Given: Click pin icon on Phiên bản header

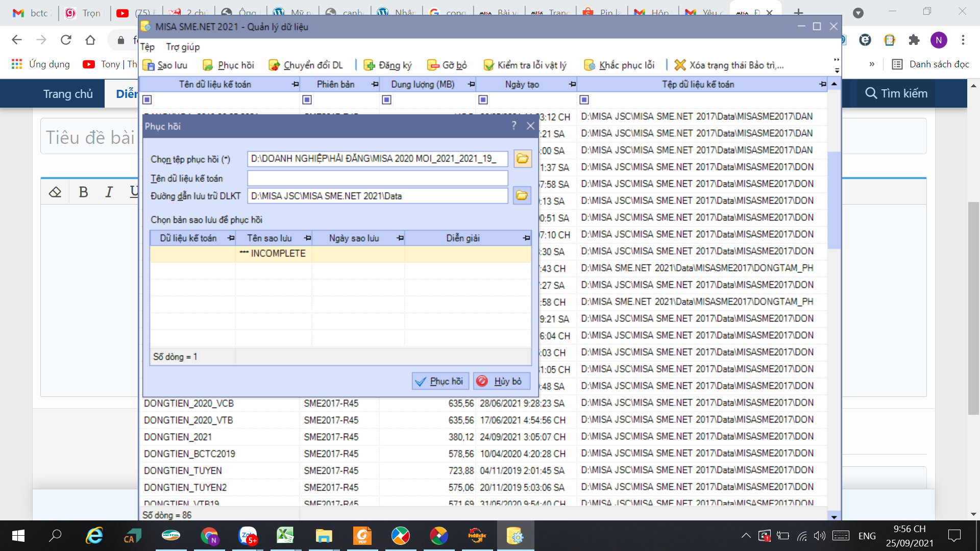Looking at the screenshot, I should point(375,84).
